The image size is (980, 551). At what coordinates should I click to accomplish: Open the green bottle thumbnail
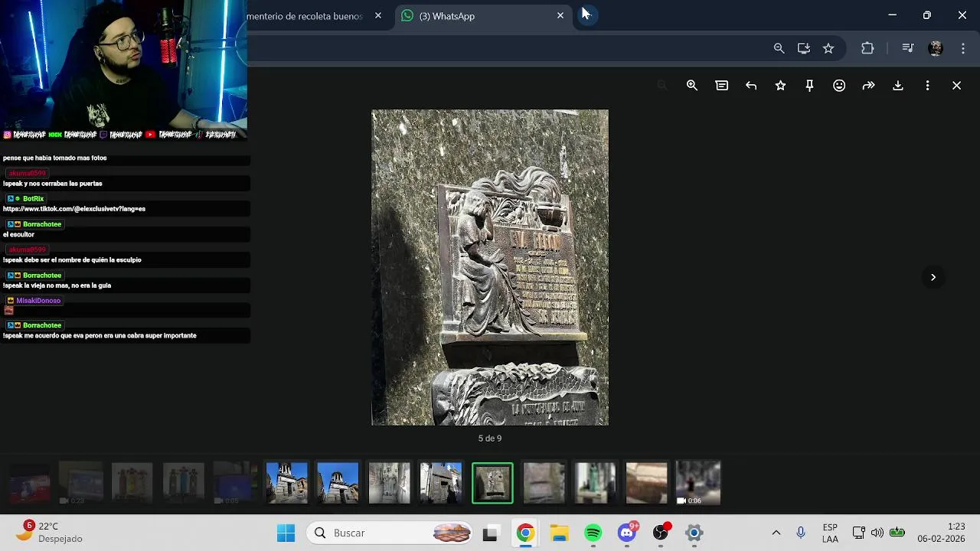[x=595, y=483]
